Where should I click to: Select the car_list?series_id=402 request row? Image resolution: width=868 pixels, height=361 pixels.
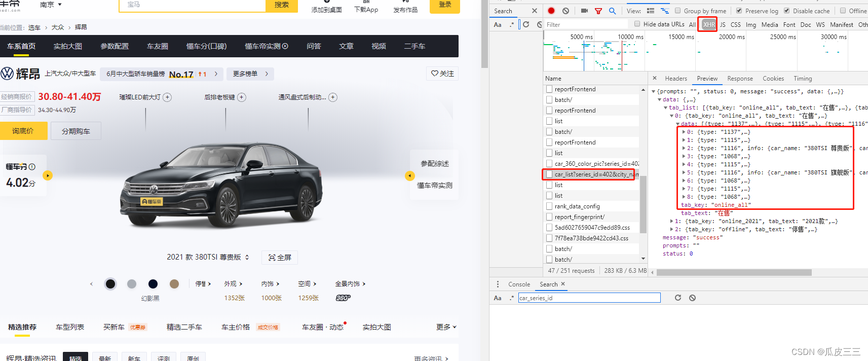point(591,174)
